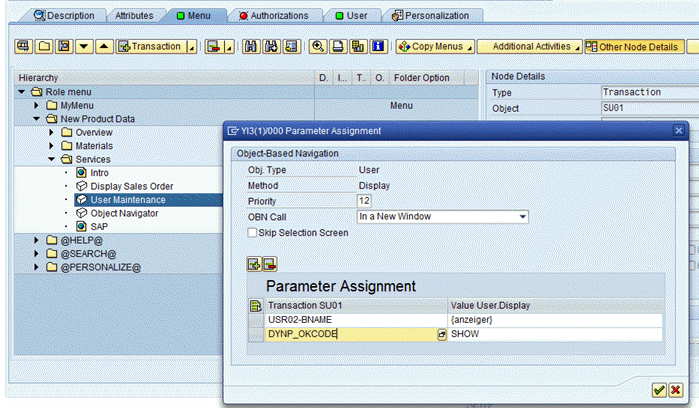699x408 pixels.
Task: Click the USR02-BNAME parameter cell
Action: [356, 320]
